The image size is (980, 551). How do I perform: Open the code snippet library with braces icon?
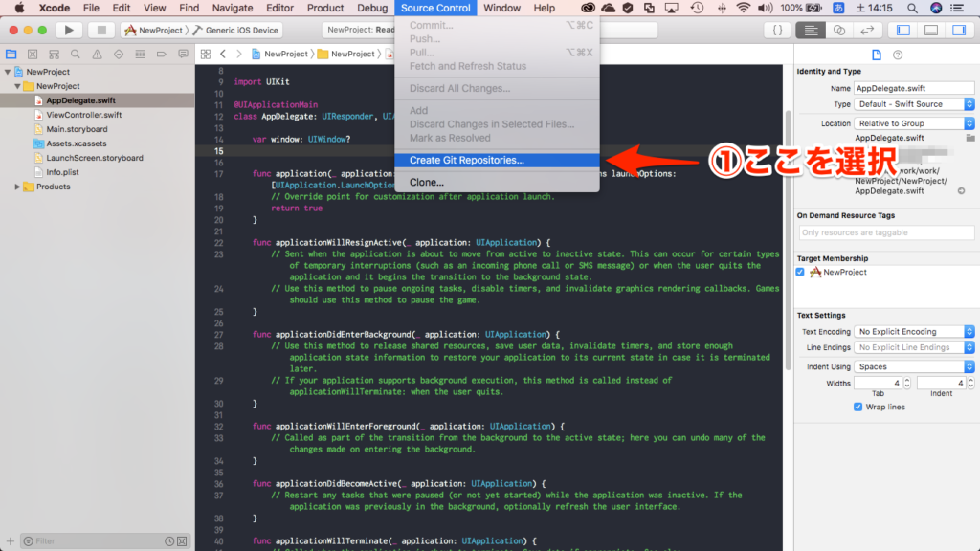pyautogui.click(x=776, y=30)
